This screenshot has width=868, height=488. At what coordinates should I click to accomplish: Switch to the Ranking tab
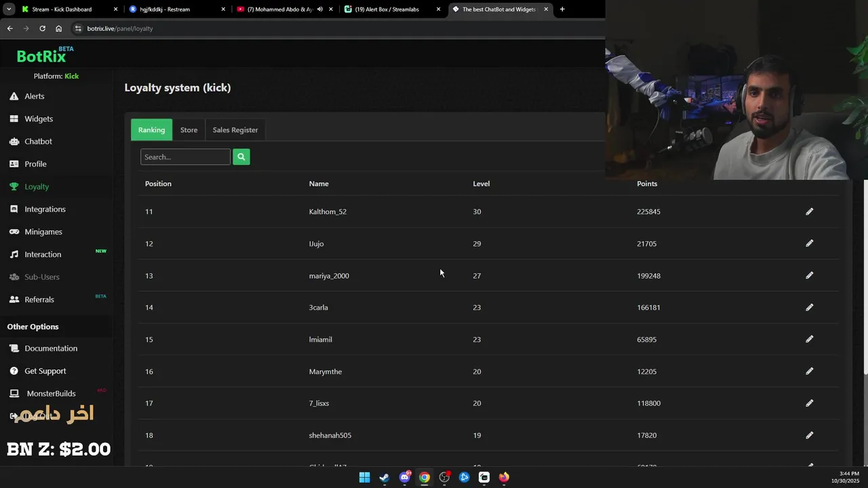(151, 129)
